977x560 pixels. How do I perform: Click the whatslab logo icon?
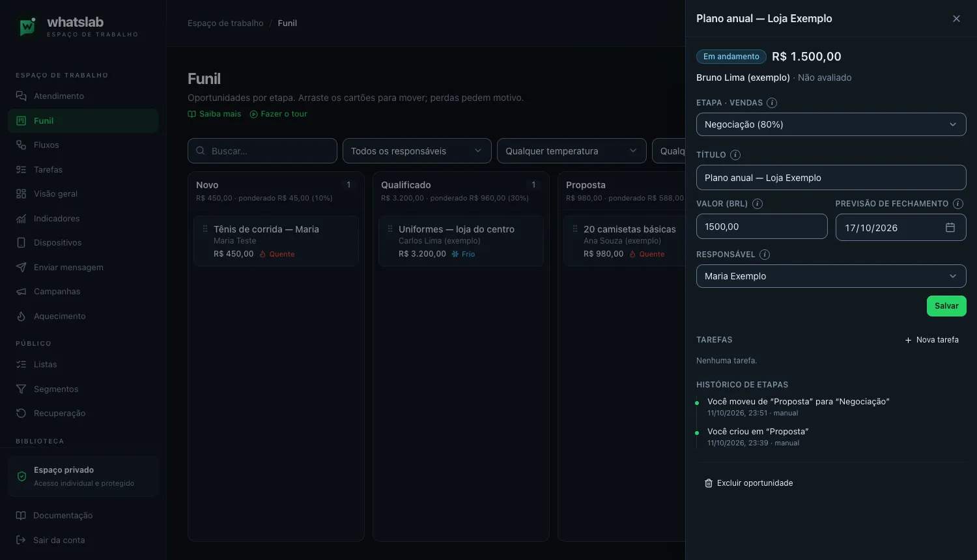(x=27, y=27)
